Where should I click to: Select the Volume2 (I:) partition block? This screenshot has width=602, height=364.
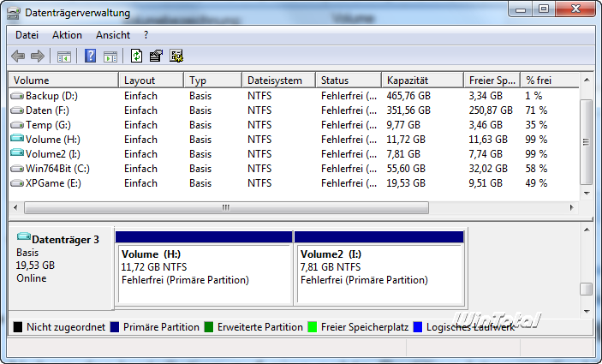(379, 267)
